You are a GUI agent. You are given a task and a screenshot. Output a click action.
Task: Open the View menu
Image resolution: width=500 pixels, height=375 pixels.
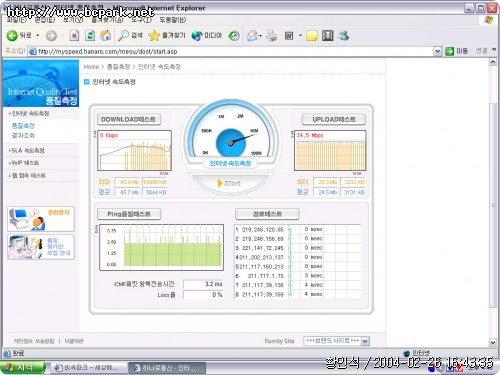point(73,20)
